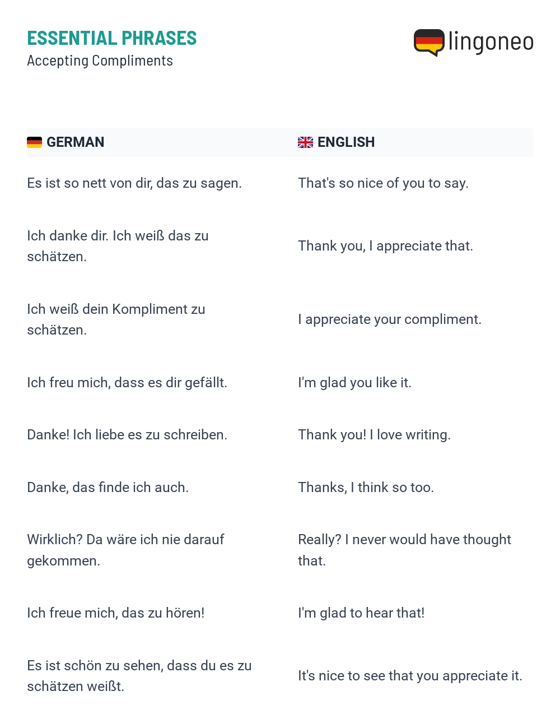Click 'That's so nice of you to say.'
The height and width of the screenshot is (728, 560).
point(384,183)
